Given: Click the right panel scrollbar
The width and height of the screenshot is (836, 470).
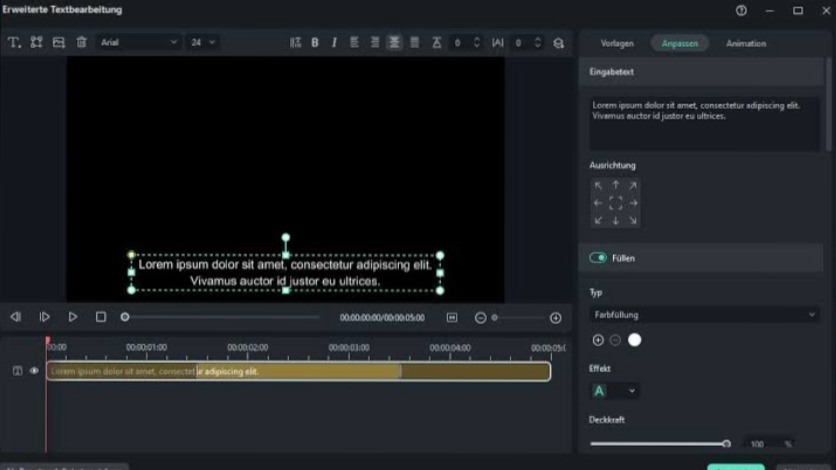Looking at the screenshot, I should (829, 104).
